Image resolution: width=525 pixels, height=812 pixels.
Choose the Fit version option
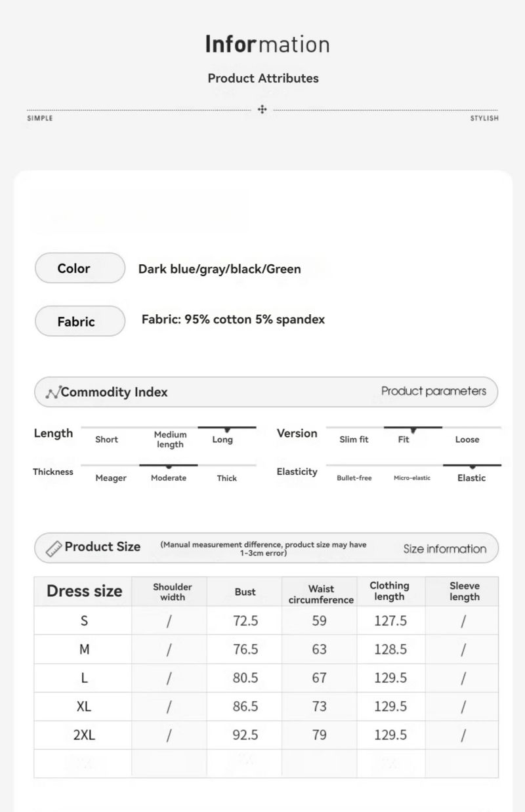tap(404, 439)
